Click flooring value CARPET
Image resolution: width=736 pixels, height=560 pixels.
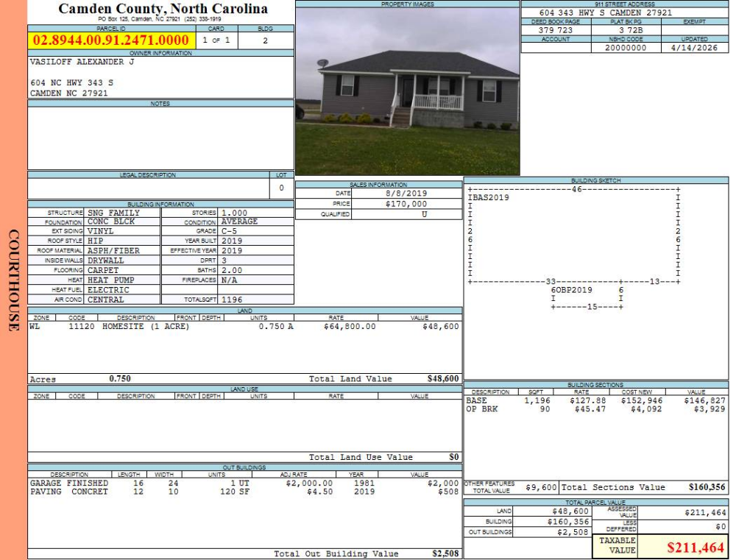(x=103, y=270)
